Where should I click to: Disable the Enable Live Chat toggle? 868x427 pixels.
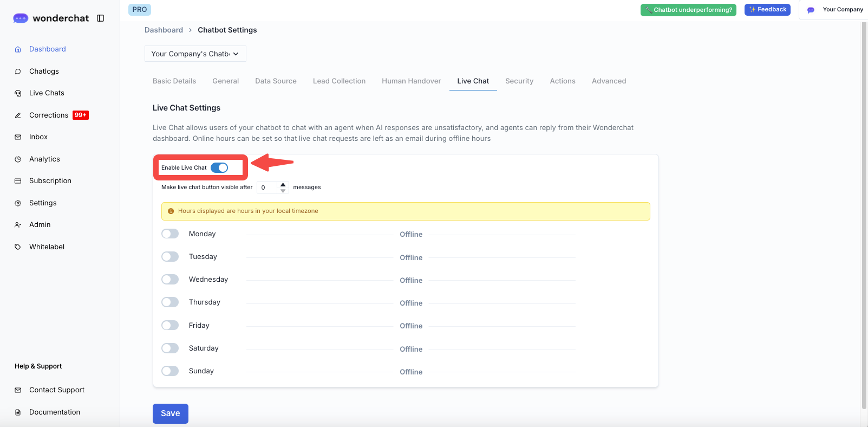(219, 168)
